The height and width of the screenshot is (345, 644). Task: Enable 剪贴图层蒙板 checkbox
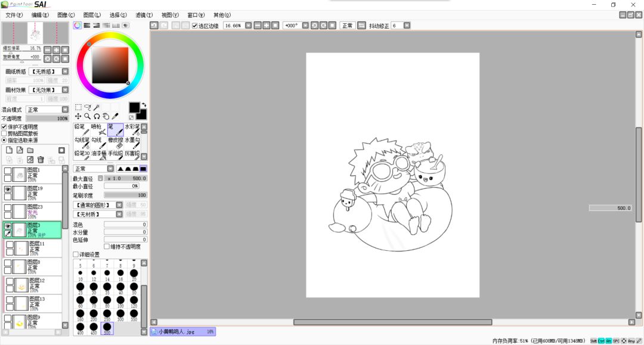click(4, 133)
